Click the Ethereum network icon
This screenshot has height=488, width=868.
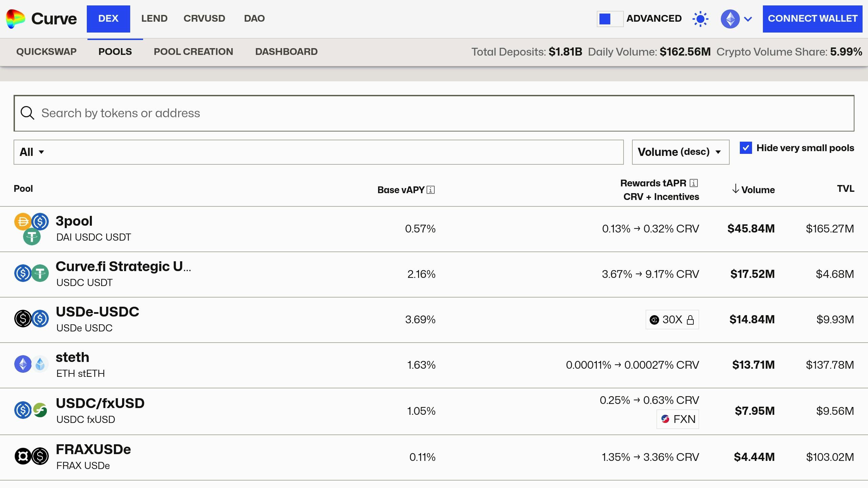(x=730, y=19)
